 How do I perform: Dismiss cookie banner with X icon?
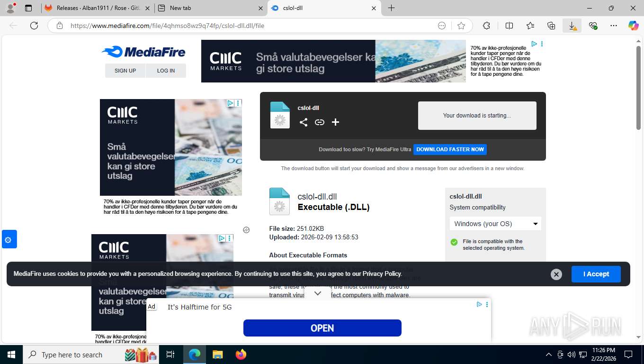pyautogui.click(x=556, y=274)
